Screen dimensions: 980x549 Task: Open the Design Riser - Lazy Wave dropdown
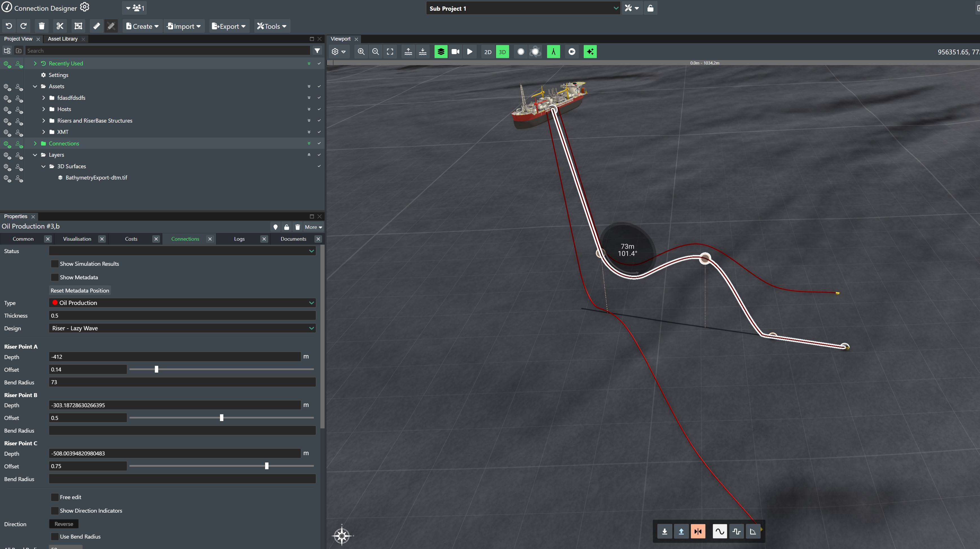[x=183, y=328]
